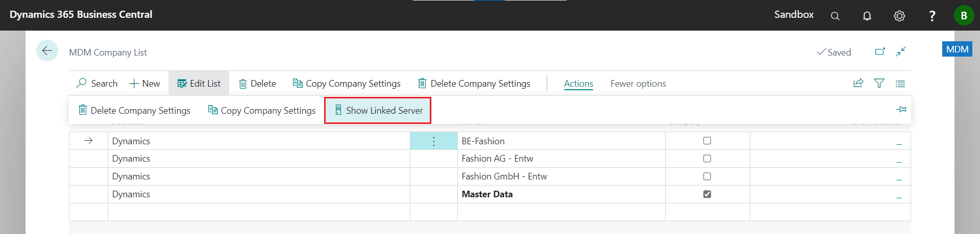Select the Master Data cell

coord(561,194)
